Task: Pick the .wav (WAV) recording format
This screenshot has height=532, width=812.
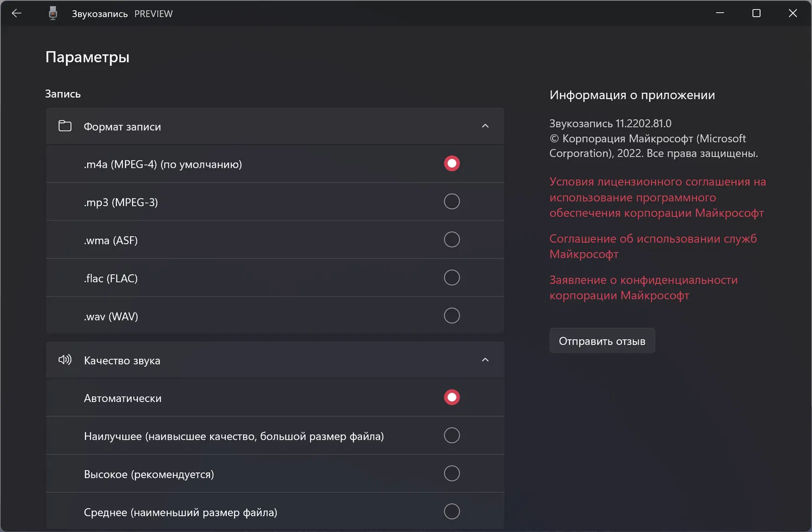Action: pyautogui.click(x=451, y=315)
